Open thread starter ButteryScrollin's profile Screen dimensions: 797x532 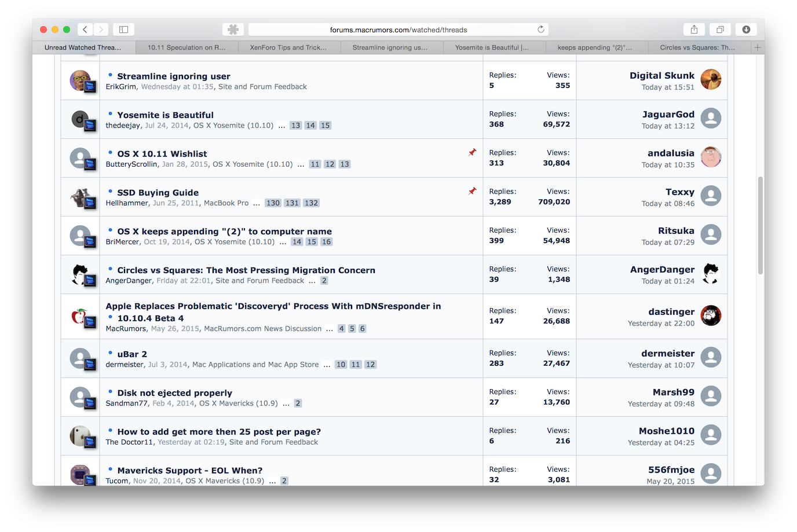point(131,164)
